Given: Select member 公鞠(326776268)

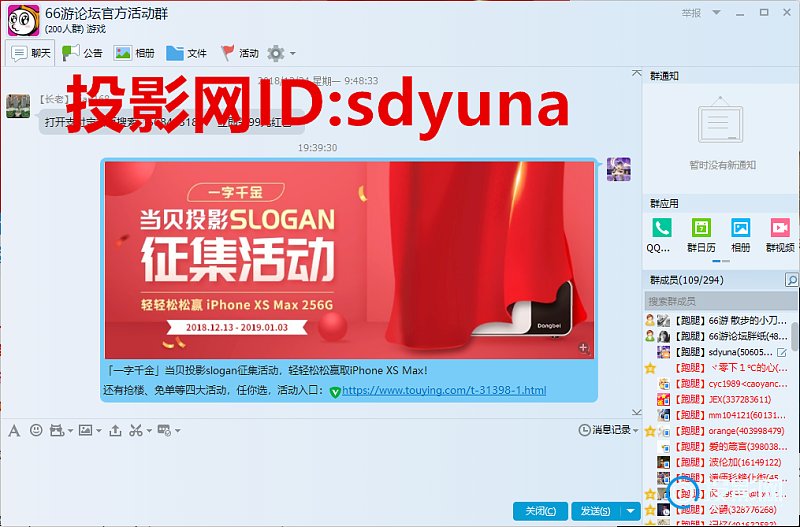Looking at the screenshot, I should [717, 510].
